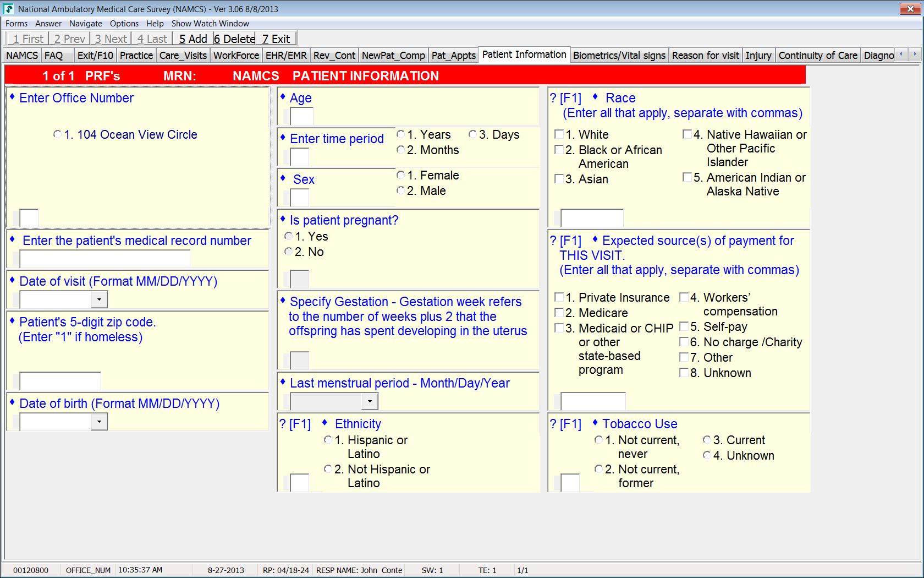This screenshot has width=924, height=578.
Task: Expand Last menstrual period date dropdown
Action: click(370, 401)
